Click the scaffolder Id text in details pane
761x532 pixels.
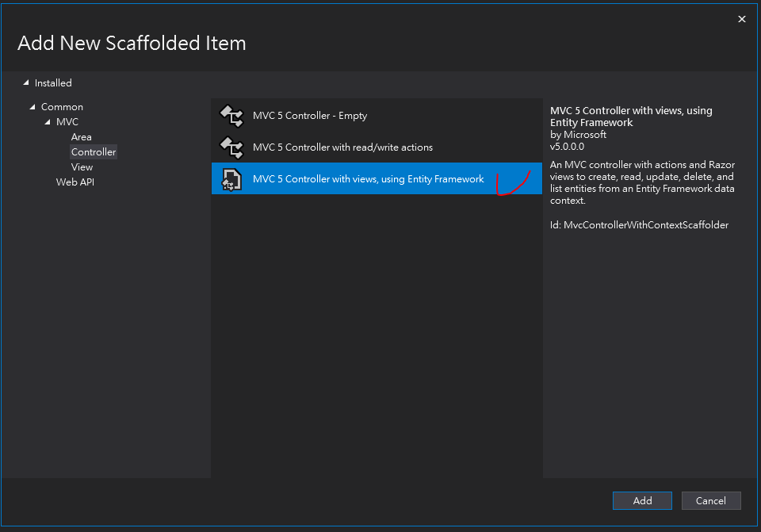pyautogui.click(x=639, y=225)
